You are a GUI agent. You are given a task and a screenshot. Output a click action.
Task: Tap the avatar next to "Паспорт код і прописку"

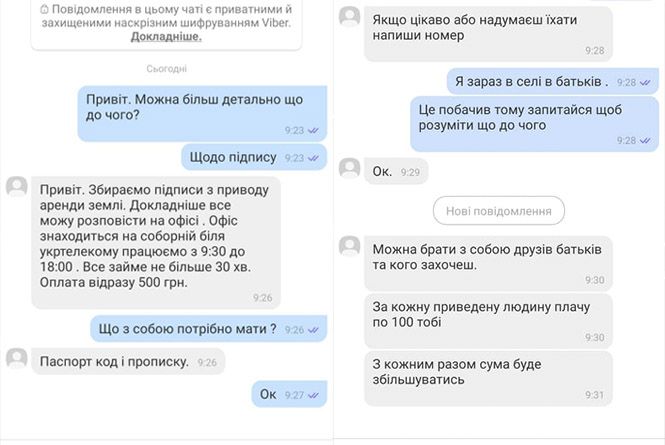click(17, 357)
